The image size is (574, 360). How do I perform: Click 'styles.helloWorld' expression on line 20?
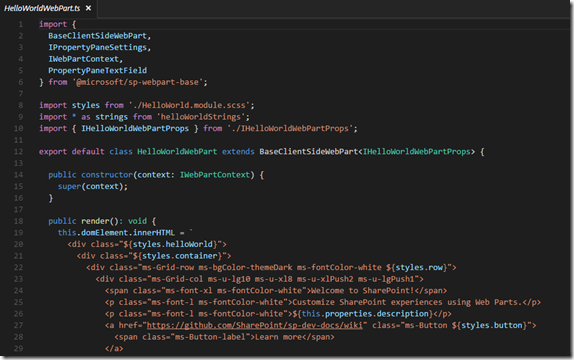(172, 244)
